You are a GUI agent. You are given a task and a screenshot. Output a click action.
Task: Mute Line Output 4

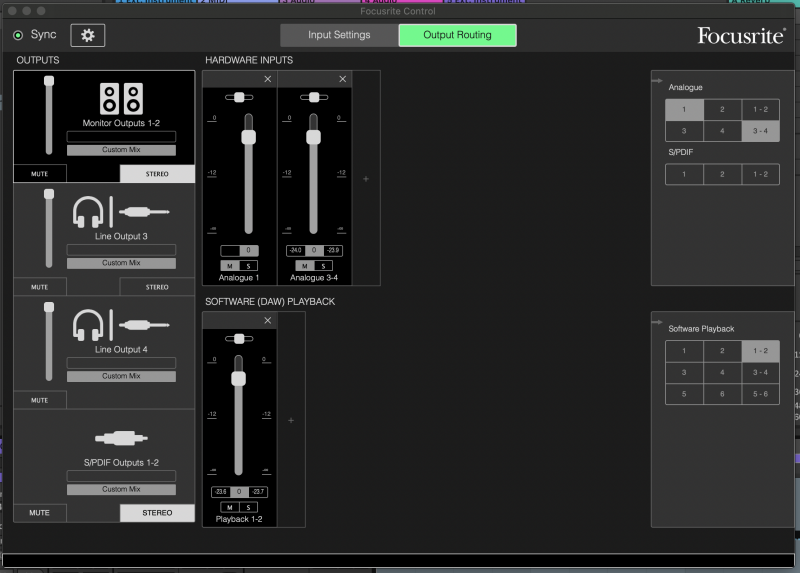click(40, 401)
